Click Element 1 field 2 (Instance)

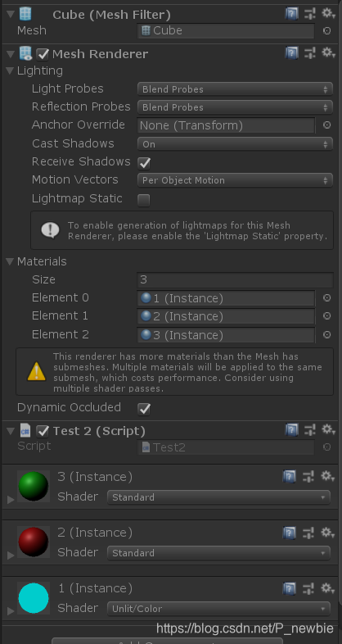click(226, 316)
